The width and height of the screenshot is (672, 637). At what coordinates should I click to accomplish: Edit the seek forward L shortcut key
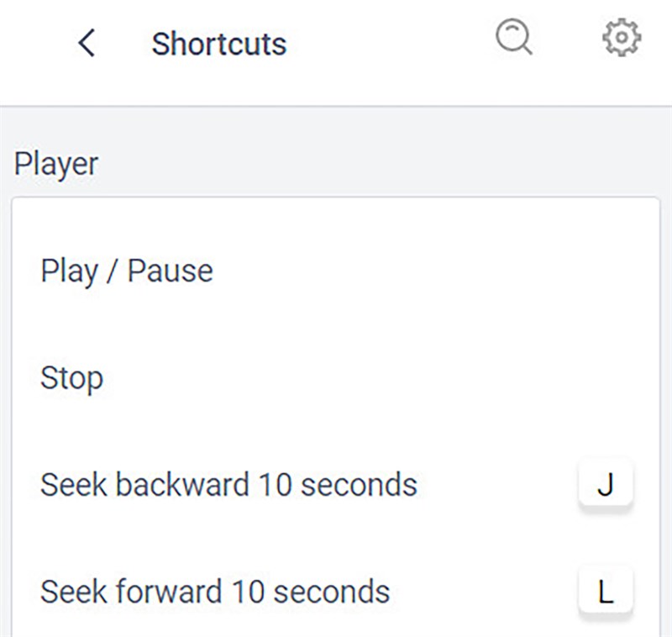[x=605, y=592]
